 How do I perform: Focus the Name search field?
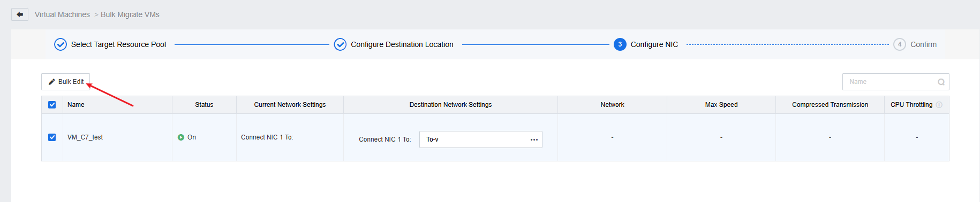(x=895, y=82)
